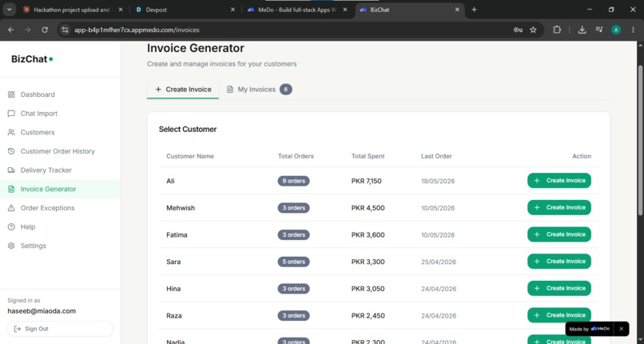Switch to the Devpost tab
The width and height of the screenshot is (644, 344).
click(x=185, y=10)
